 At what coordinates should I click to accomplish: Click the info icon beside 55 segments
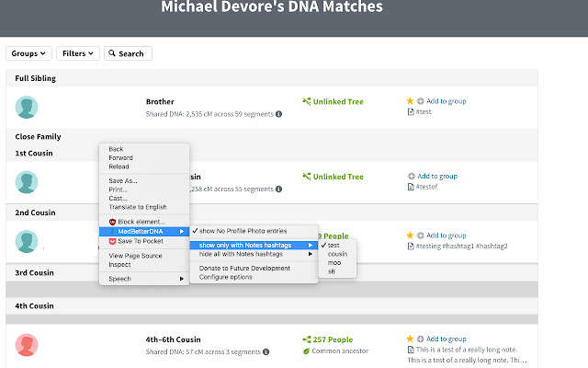pos(278,190)
